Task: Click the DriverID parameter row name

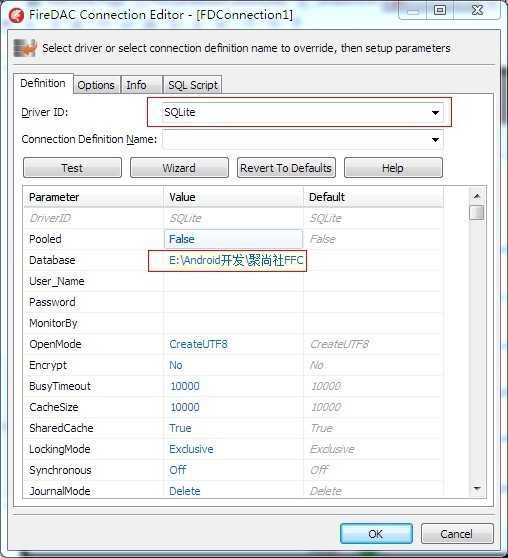Action: 50,218
